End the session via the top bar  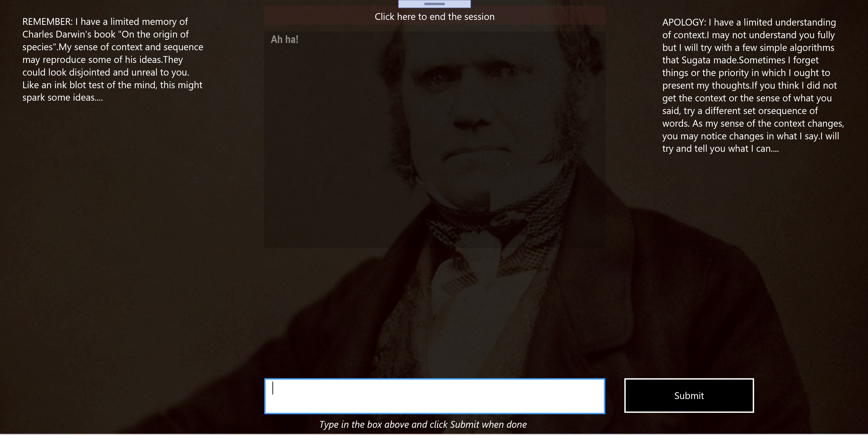pyautogui.click(x=434, y=17)
